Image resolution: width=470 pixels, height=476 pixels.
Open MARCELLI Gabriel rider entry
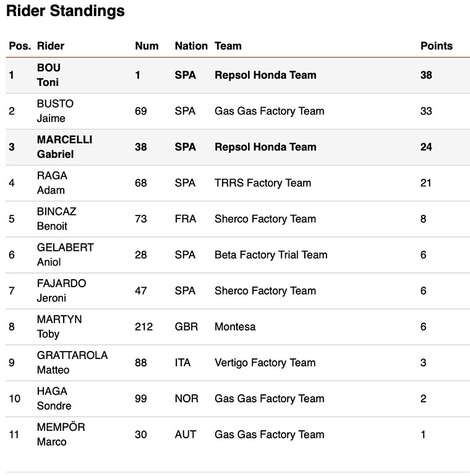tap(64, 147)
